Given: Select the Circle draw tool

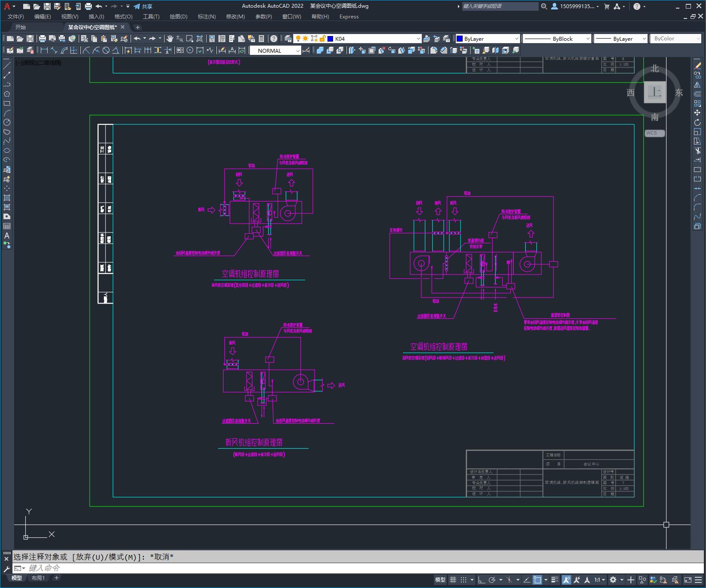Looking at the screenshot, I should point(7,122).
